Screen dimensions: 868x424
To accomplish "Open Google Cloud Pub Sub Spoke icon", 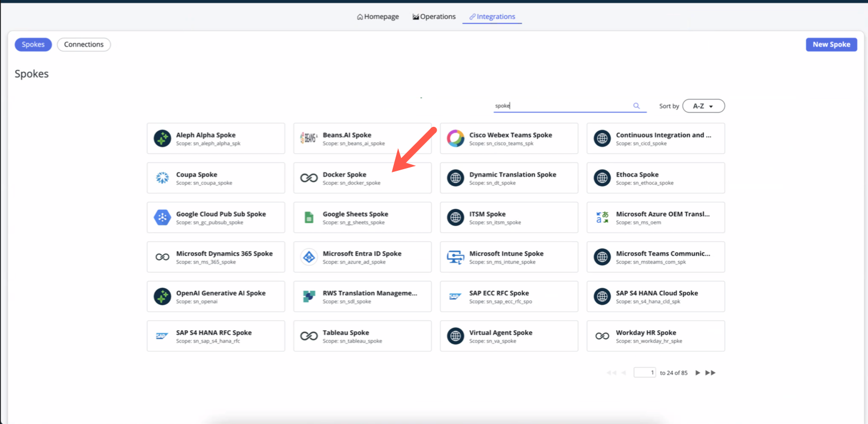I will [x=162, y=217].
